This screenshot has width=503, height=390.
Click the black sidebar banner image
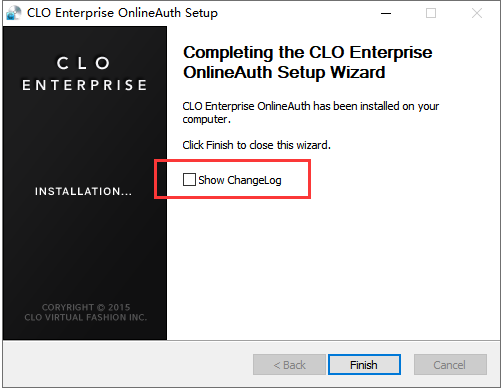click(85, 183)
